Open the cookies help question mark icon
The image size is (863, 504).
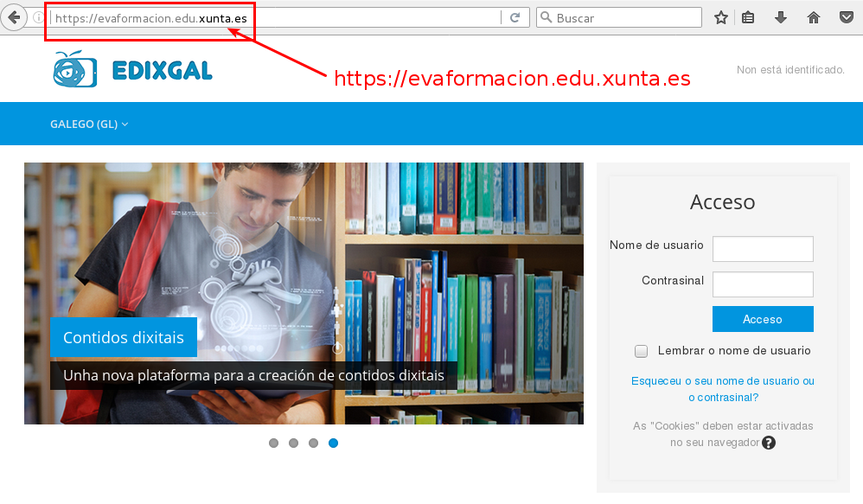point(768,442)
